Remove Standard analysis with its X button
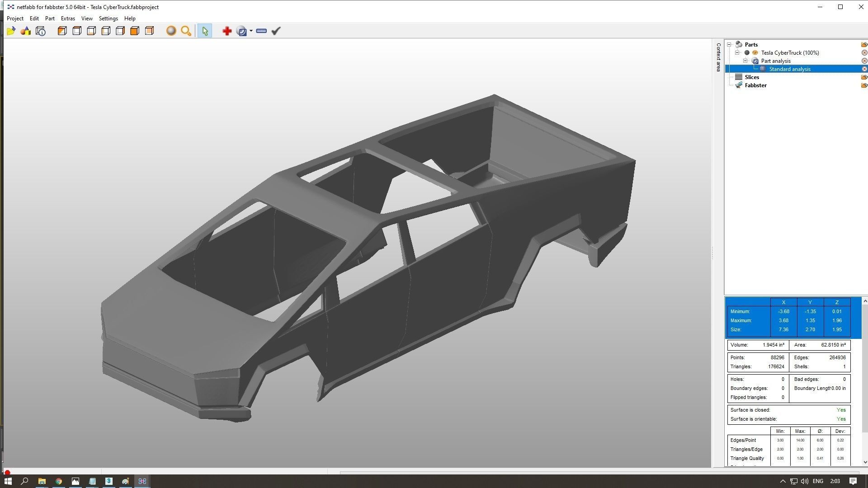This screenshot has width=868, height=488. [x=864, y=69]
